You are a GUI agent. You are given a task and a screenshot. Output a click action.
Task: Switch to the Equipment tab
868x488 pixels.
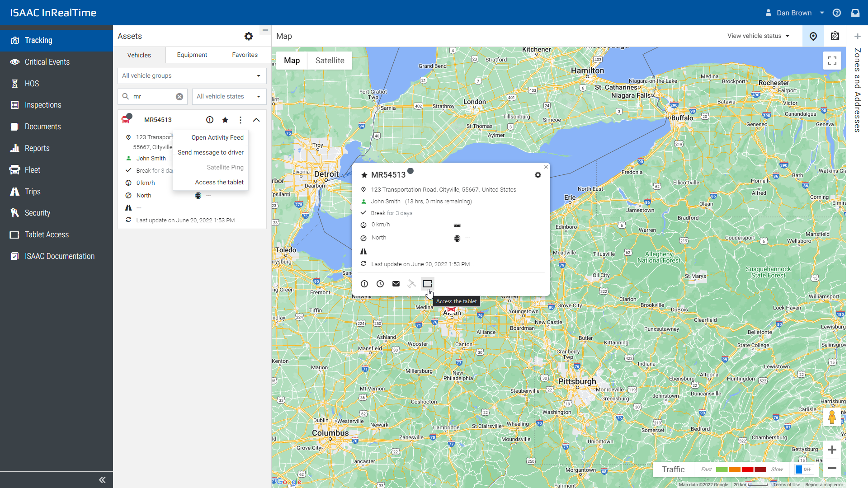pyautogui.click(x=192, y=55)
